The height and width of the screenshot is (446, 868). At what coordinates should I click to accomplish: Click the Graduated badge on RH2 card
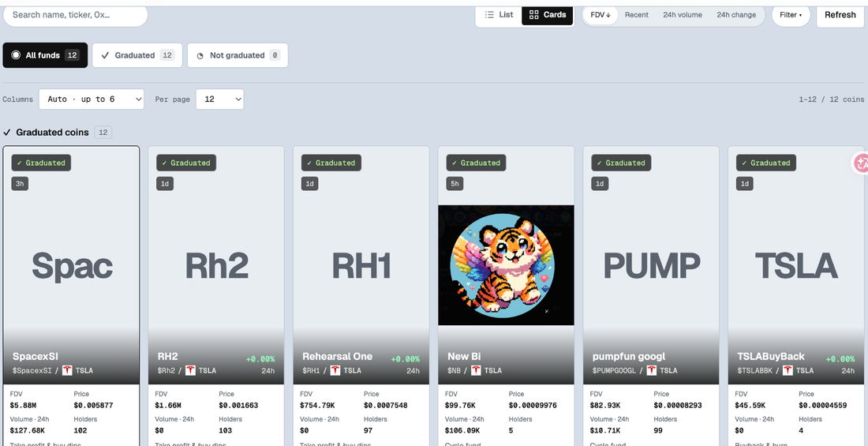(186, 163)
